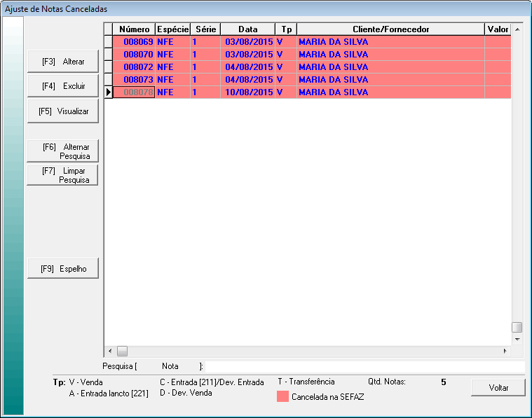Clear the search with [F7] Limpar Pesquisa
The height and width of the screenshot is (418, 532).
click(x=62, y=175)
